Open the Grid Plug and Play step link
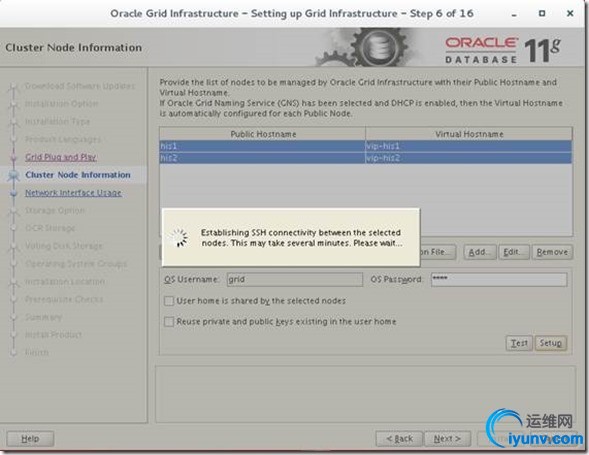Image resolution: width=589 pixels, height=455 pixels. point(60,157)
